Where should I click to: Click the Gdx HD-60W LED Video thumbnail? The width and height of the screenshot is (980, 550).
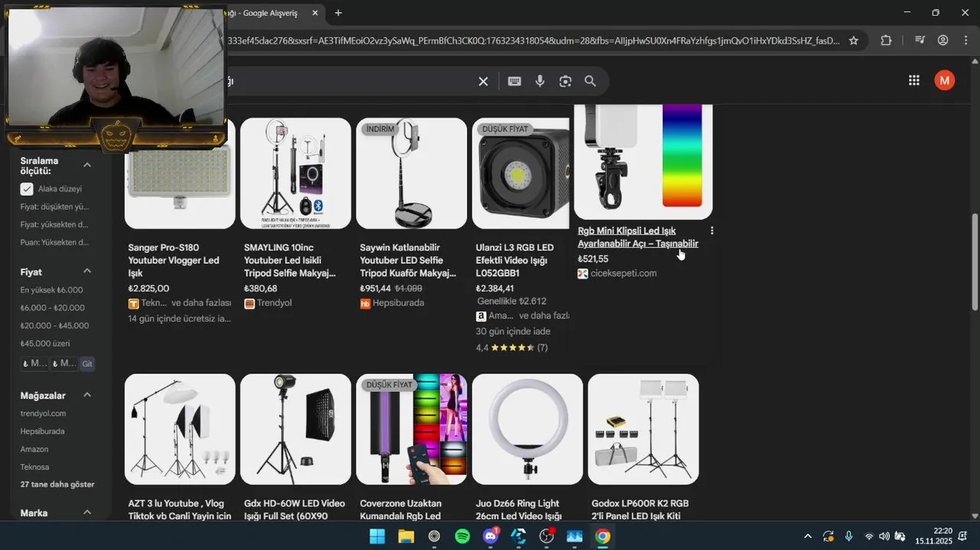[x=296, y=429]
